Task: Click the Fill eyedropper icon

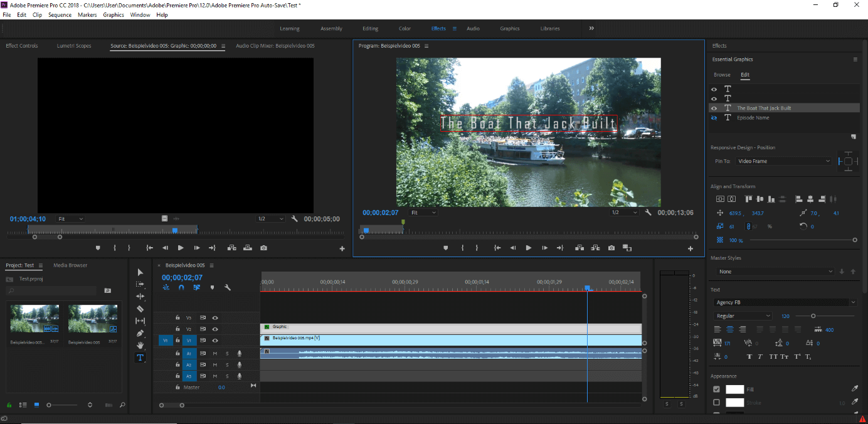Action: [854, 389]
